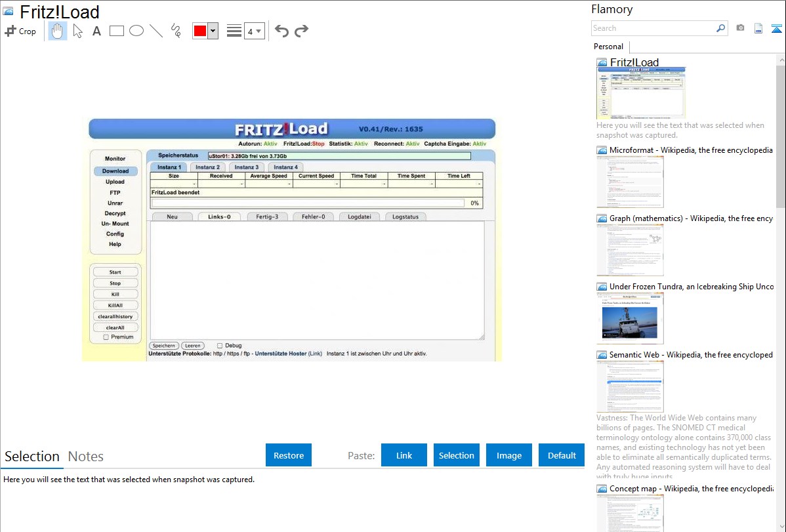Pick the text annotation tool
The height and width of the screenshot is (532, 786).
click(96, 31)
